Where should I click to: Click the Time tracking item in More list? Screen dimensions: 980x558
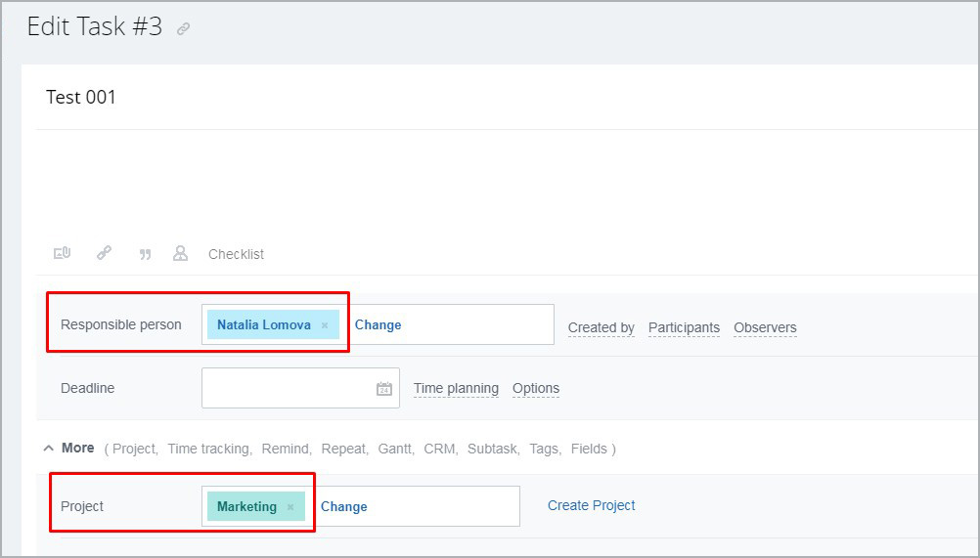209,449
